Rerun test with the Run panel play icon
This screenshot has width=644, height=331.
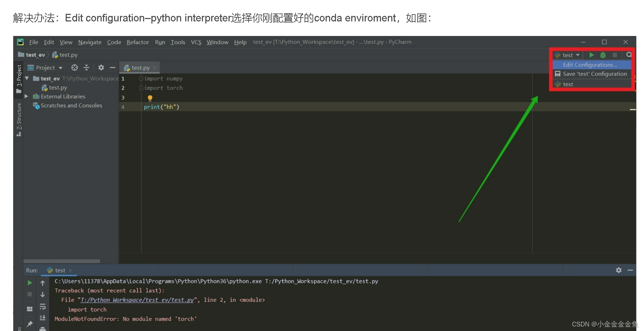point(30,283)
